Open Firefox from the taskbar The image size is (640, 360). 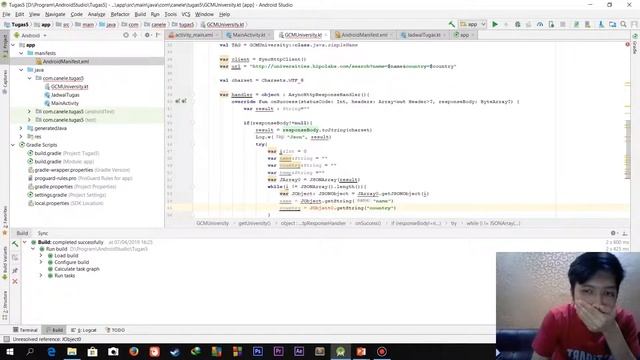point(133,351)
